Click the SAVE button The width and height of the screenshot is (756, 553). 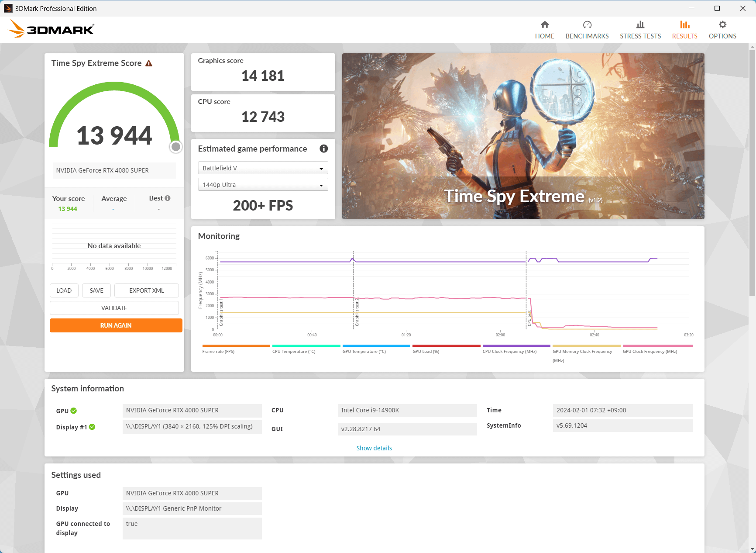(96, 290)
